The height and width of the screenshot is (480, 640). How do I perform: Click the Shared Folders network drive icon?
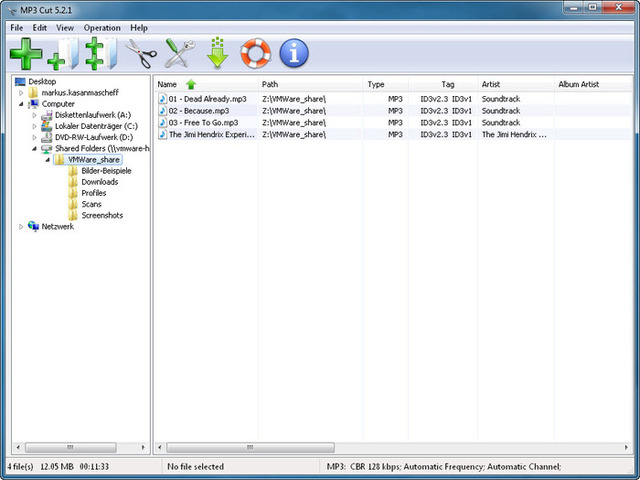47,149
